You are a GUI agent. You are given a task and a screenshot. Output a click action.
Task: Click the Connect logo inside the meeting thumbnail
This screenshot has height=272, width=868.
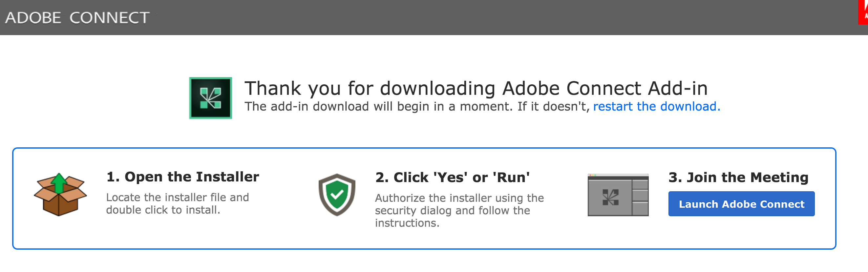[x=610, y=197]
